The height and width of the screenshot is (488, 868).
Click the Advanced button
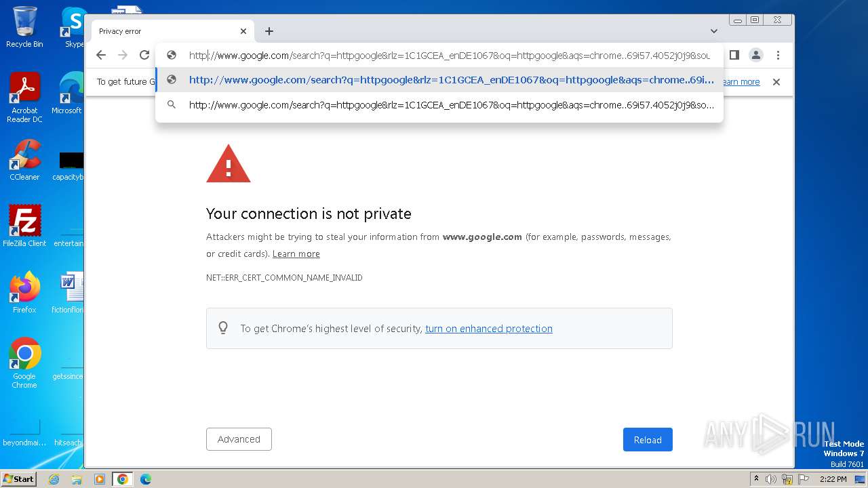pyautogui.click(x=239, y=439)
